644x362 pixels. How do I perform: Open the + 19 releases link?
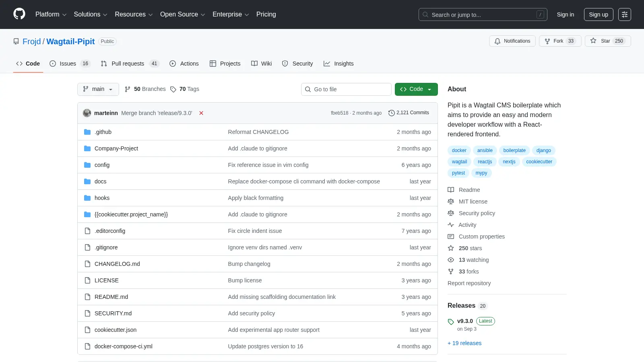(x=464, y=343)
